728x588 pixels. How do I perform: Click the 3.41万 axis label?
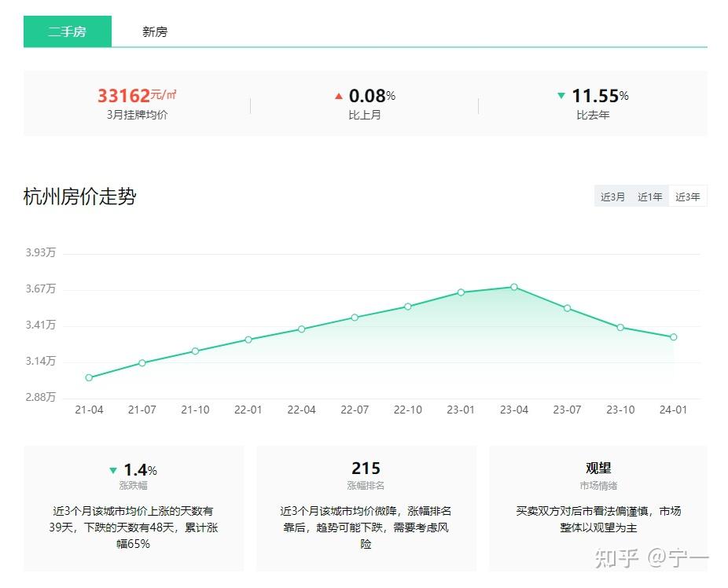(x=40, y=325)
